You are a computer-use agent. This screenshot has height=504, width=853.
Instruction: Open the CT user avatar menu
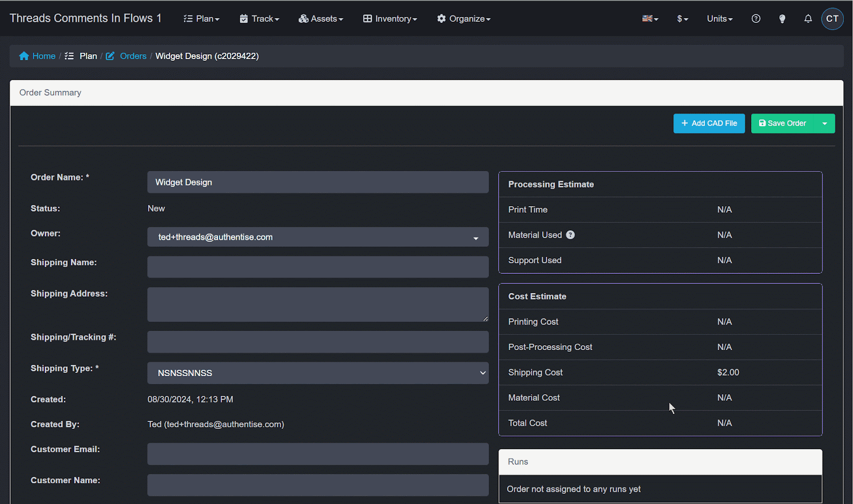point(832,19)
